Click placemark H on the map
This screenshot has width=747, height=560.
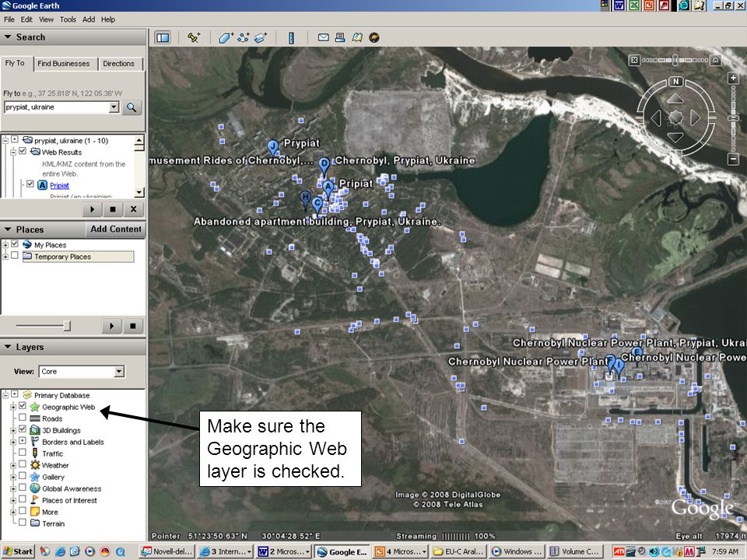(x=305, y=198)
